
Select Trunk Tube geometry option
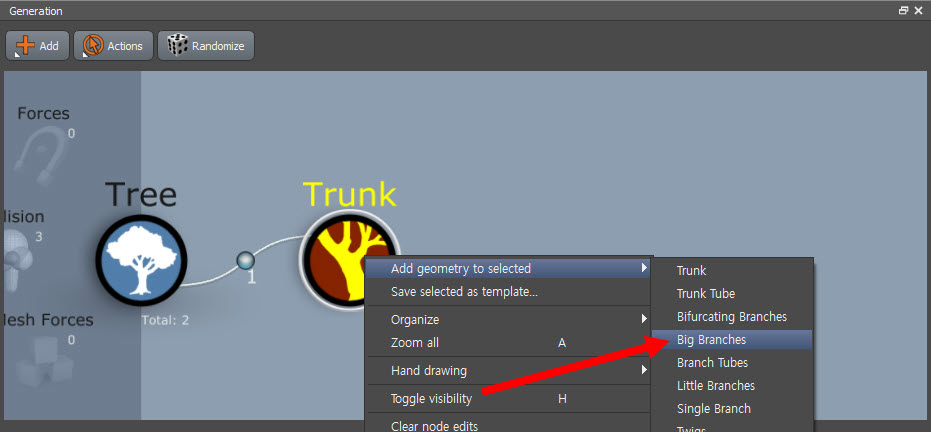click(732, 294)
